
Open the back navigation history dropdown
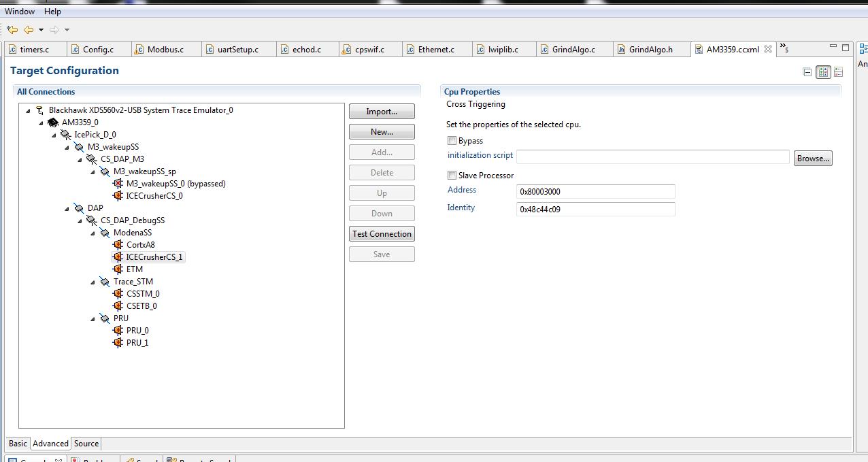tap(41, 30)
